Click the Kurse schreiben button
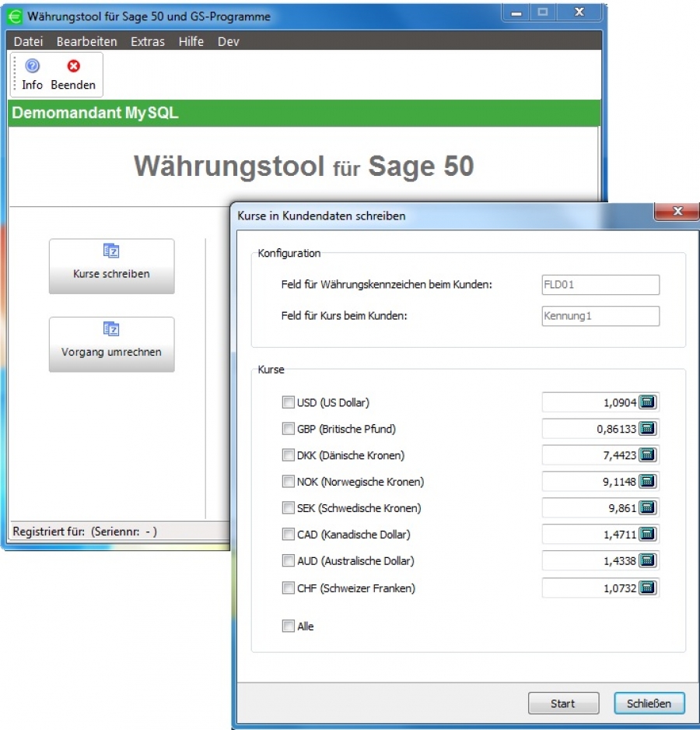Screen dimensions: 700x730 (111, 266)
